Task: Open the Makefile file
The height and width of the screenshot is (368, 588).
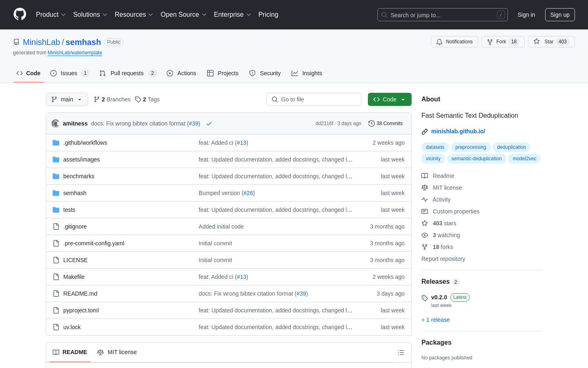Action: pyautogui.click(x=74, y=277)
